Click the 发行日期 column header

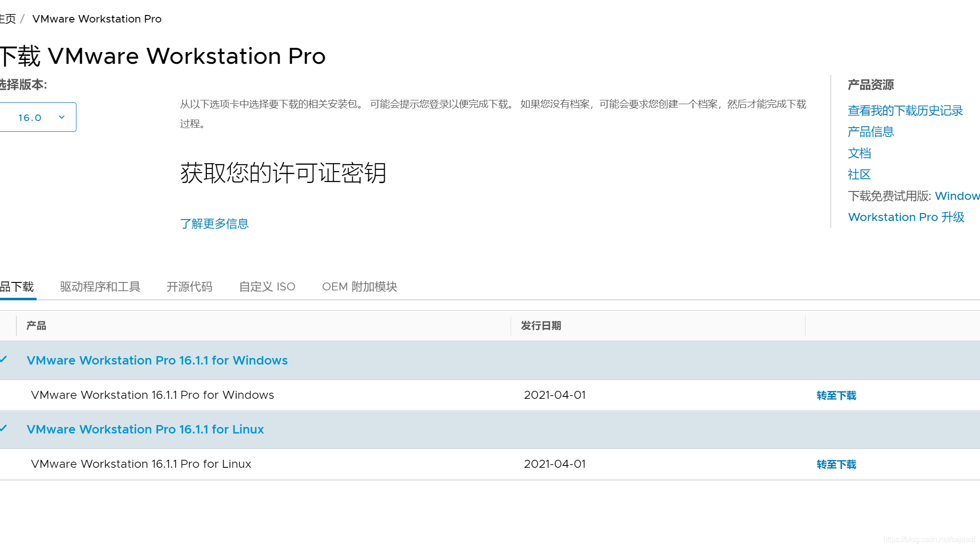[541, 326]
